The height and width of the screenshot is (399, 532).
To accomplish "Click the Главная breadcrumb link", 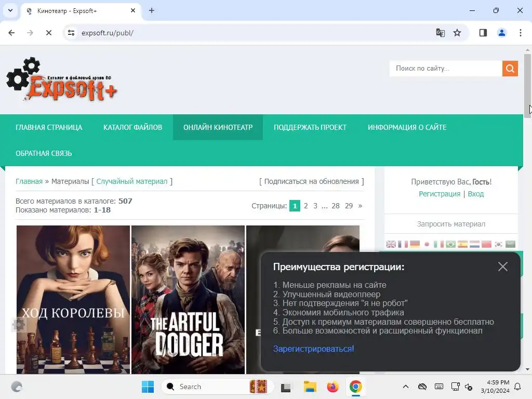I will (29, 181).
